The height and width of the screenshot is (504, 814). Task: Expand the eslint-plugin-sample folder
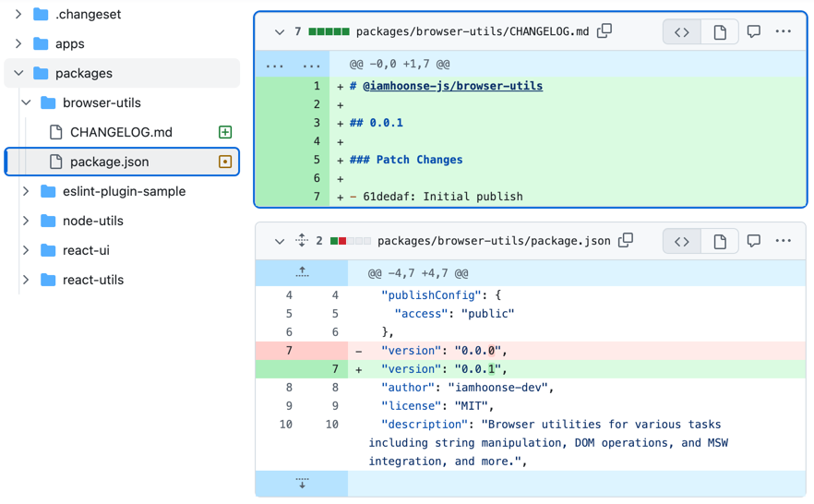click(26, 191)
